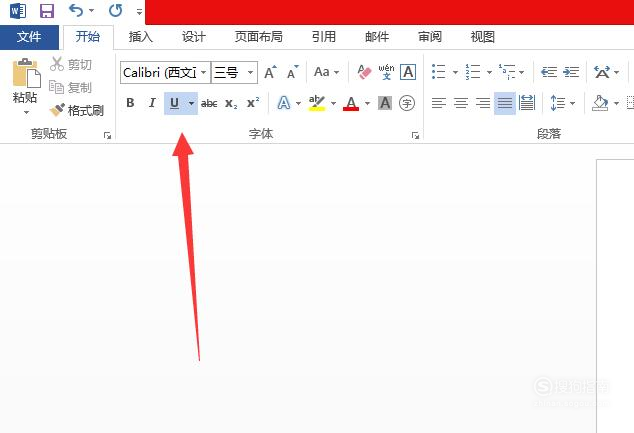Screen dimensions: 634x433
Task: Toggle subscript x₂ formatting
Action: [231, 103]
